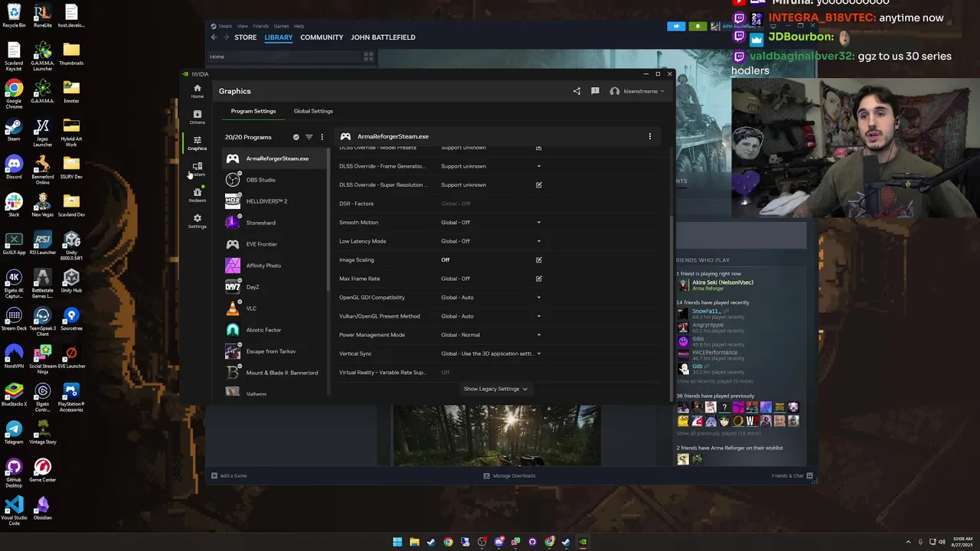The height and width of the screenshot is (551, 980).
Task: Open File Explorer from the taskbar
Action: (414, 542)
